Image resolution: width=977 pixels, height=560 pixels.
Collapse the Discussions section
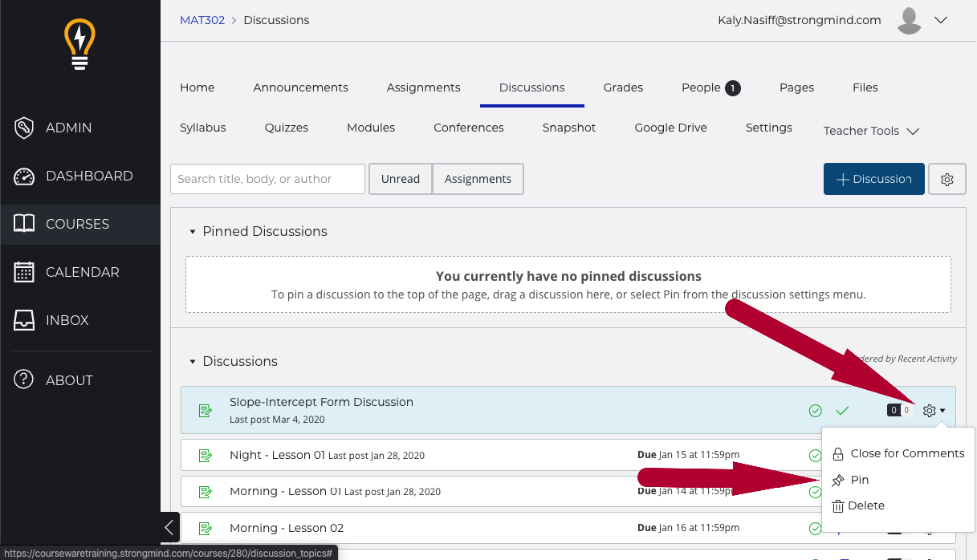(x=193, y=362)
